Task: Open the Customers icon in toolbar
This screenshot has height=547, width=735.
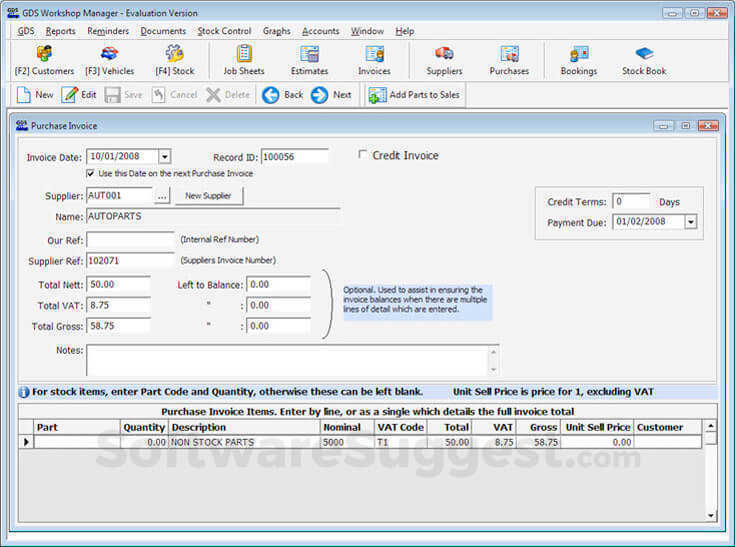Action: [x=44, y=55]
